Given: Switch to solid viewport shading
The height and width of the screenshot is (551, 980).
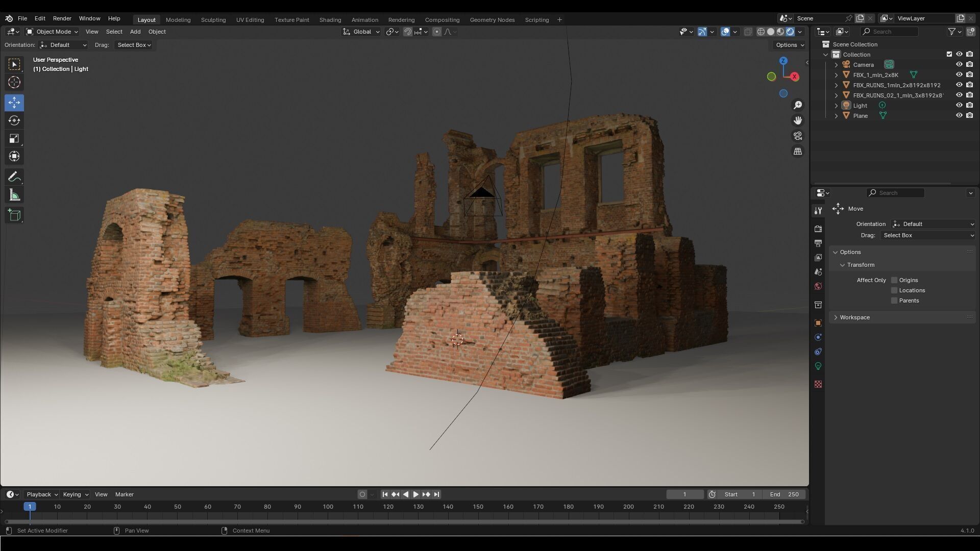Looking at the screenshot, I should click(x=771, y=32).
